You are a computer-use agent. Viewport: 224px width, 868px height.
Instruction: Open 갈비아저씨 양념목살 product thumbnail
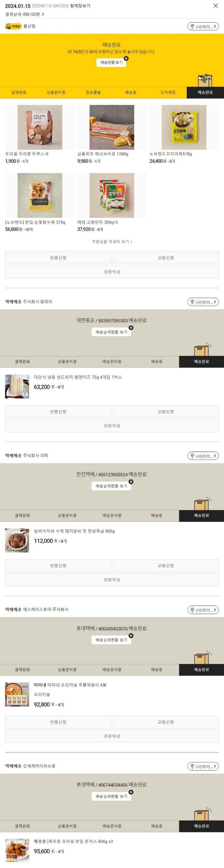click(17, 540)
